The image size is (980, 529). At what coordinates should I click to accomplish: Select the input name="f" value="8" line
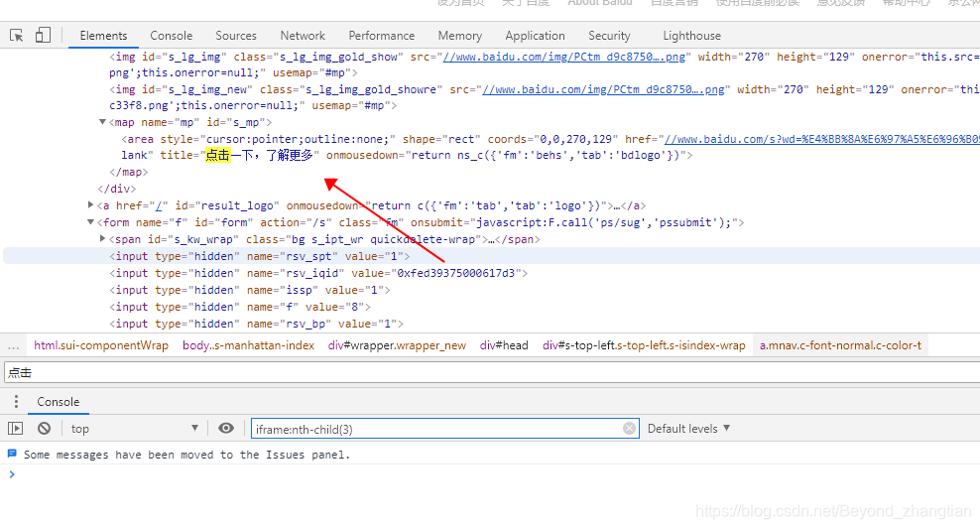point(240,307)
